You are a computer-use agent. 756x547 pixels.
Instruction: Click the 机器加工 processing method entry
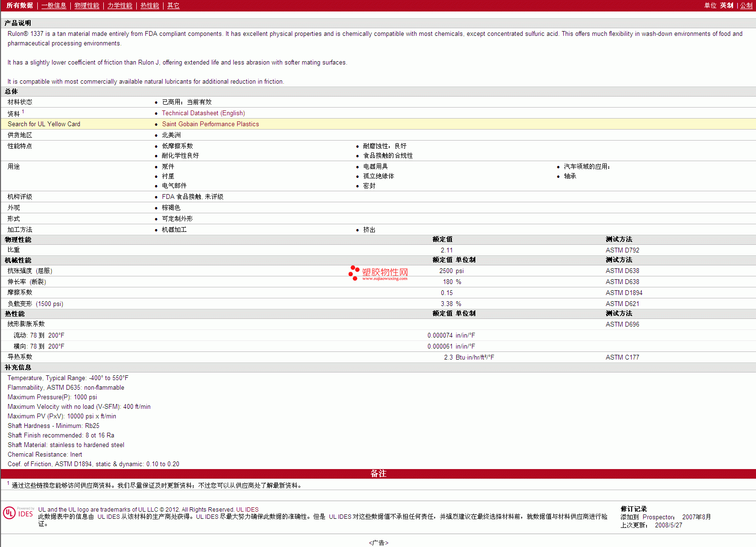(174, 230)
